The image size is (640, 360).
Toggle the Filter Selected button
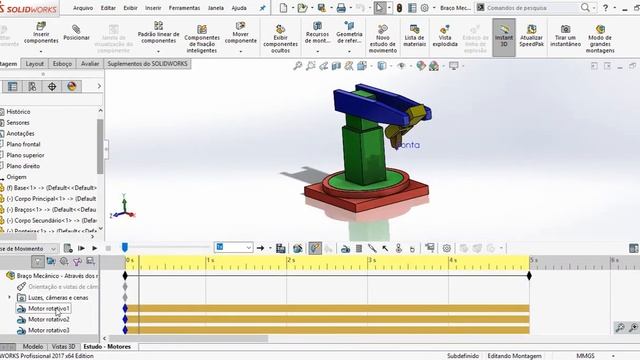pos(77,261)
